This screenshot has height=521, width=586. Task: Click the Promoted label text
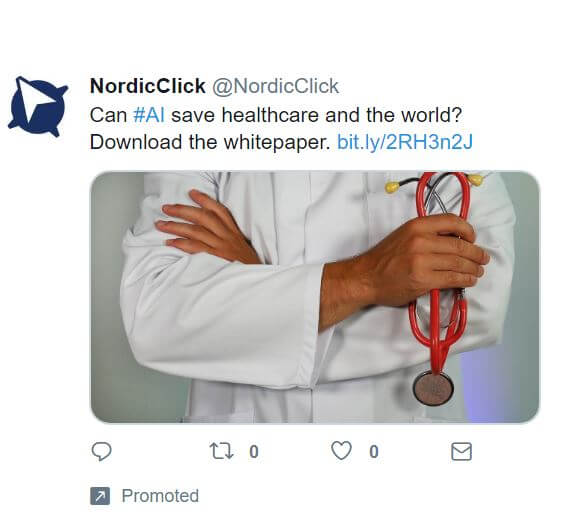(x=160, y=496)
